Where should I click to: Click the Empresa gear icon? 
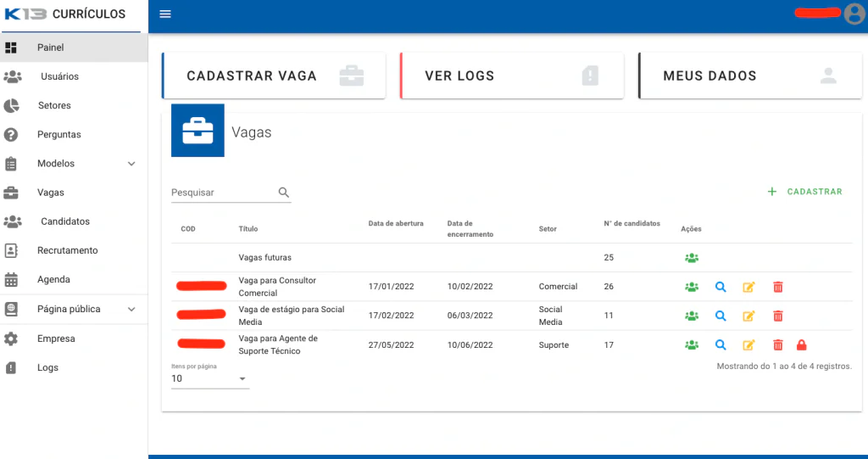11,339
